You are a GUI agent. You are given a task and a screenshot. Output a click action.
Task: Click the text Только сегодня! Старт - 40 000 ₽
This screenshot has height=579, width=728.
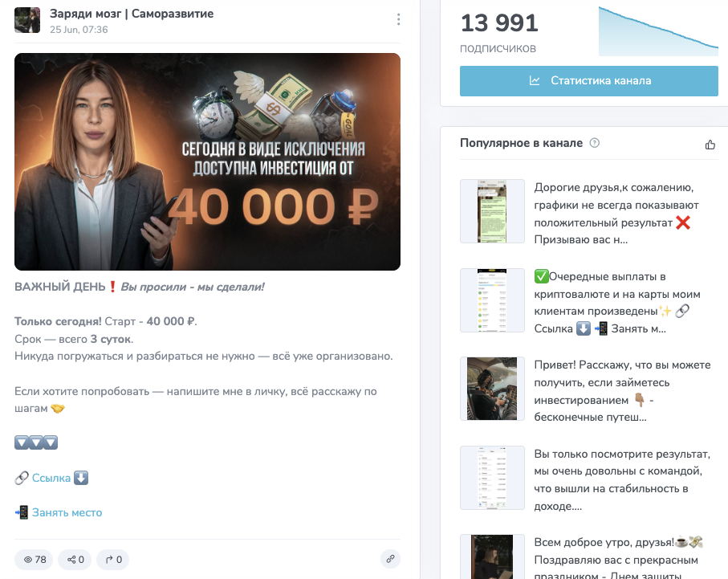(106, 321)
